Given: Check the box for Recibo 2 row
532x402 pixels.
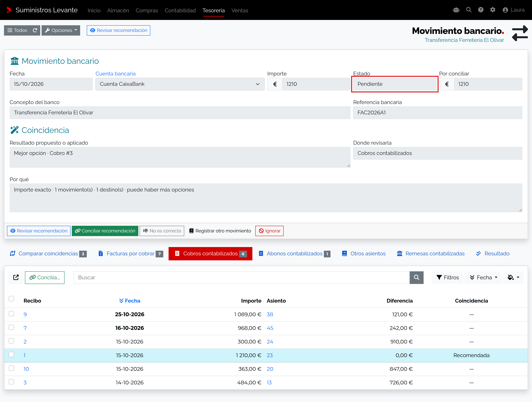Looking at the screenshot, I should click(11, 341).
